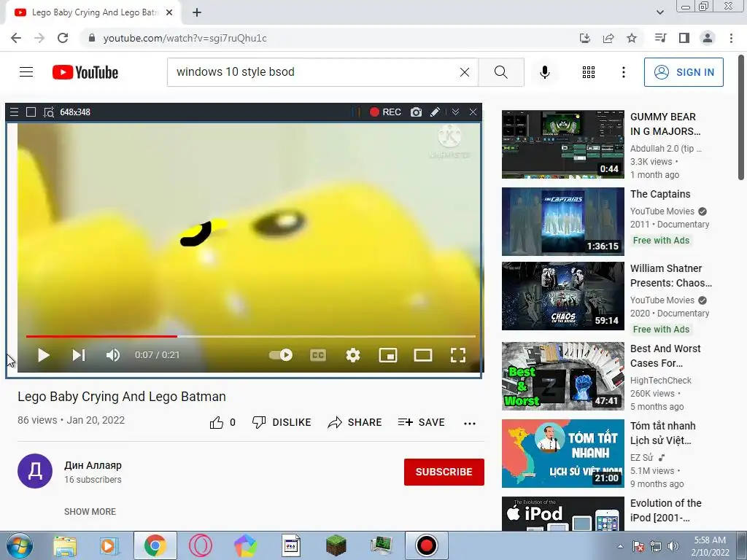Install app via address bar download icon
The image size is (747, 560).
[x=585, y=38]
